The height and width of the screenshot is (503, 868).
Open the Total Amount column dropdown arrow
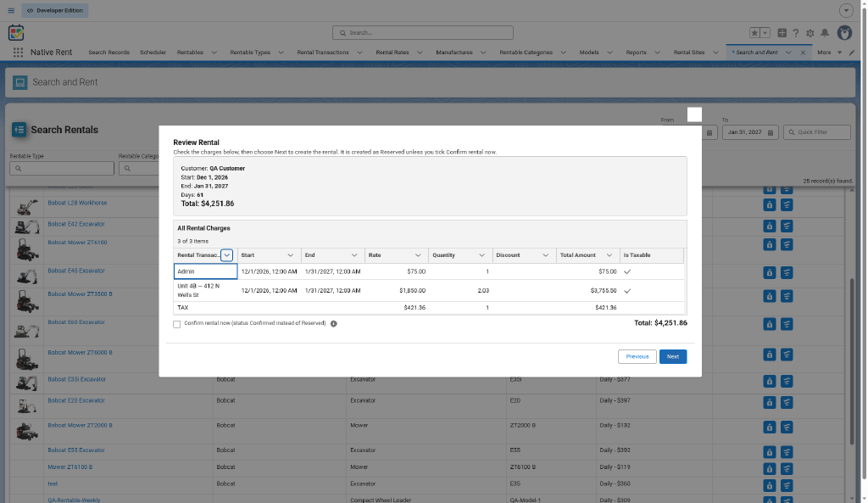[609, 255]
